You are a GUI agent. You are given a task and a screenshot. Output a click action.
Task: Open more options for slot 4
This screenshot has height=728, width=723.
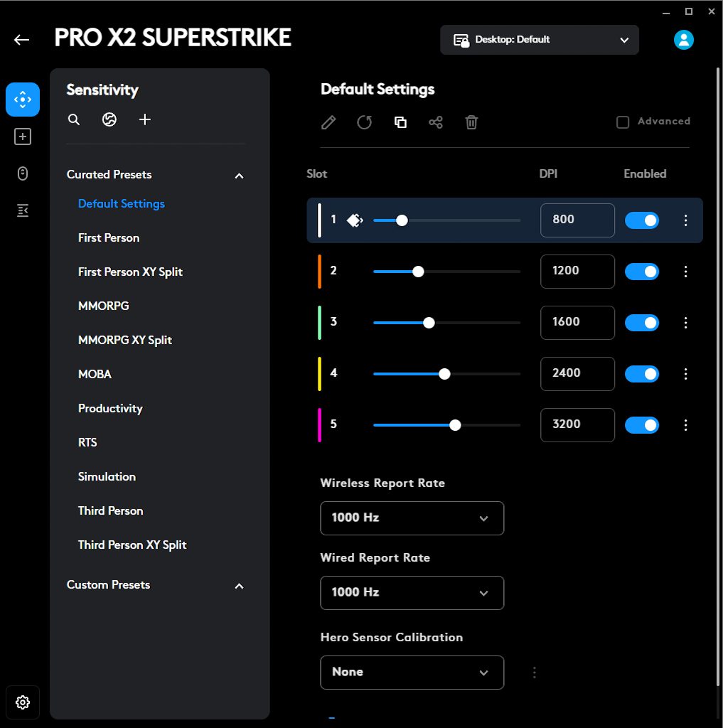(685, 374)
